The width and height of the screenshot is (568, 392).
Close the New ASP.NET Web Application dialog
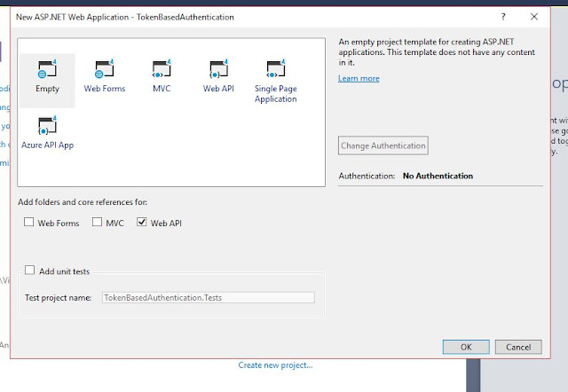coord(534,17)
